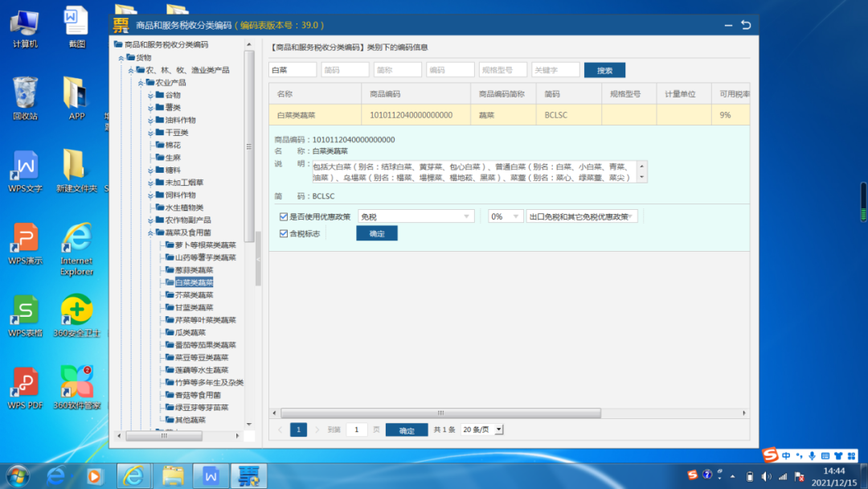Open the 0% tax rate dropdown

(505, 216)
